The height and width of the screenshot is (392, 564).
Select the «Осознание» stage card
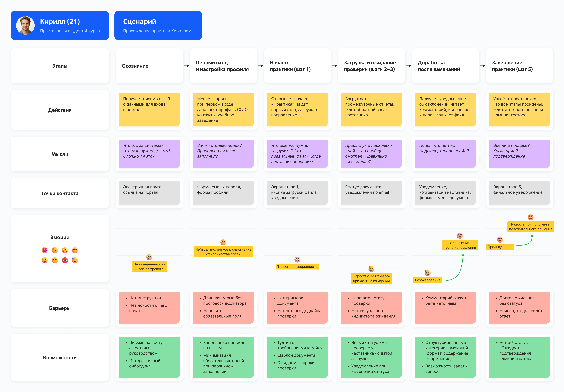149,66
